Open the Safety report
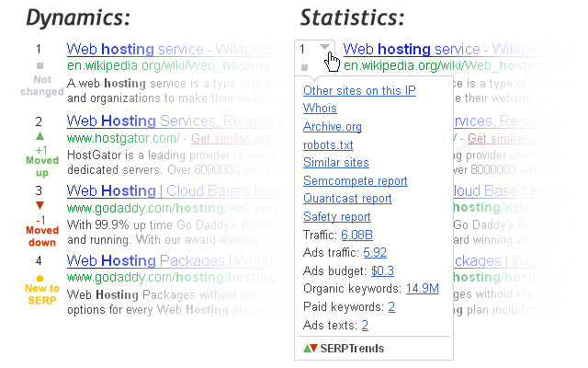The image size is (588, 368). (336, 216)
